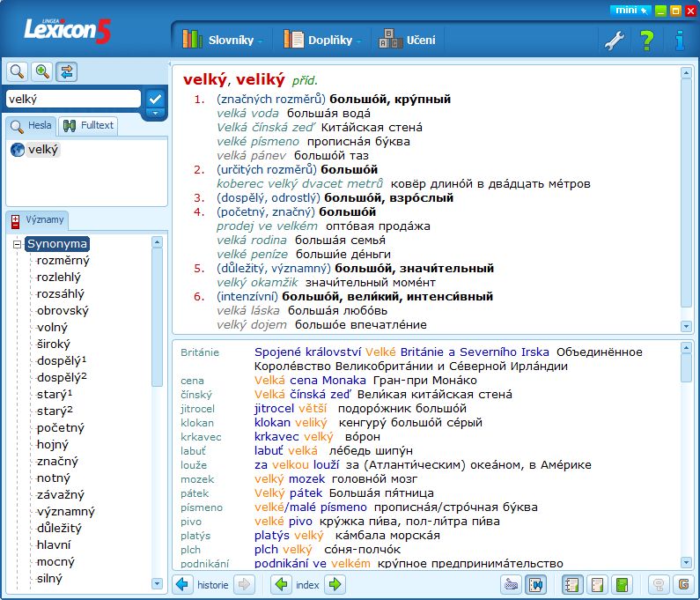Viewport: 700px width, 600px height.
Task: Switch to mini mode
Action: tap(630, 11)
